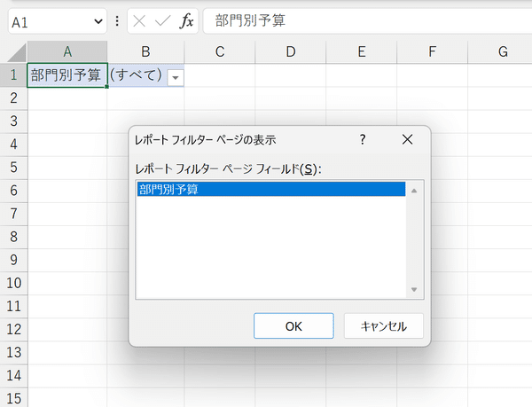532x407 pixels.
Task: Click the formula bar cancel X icon
Action: pyautogui.click(x=139, y=21)
